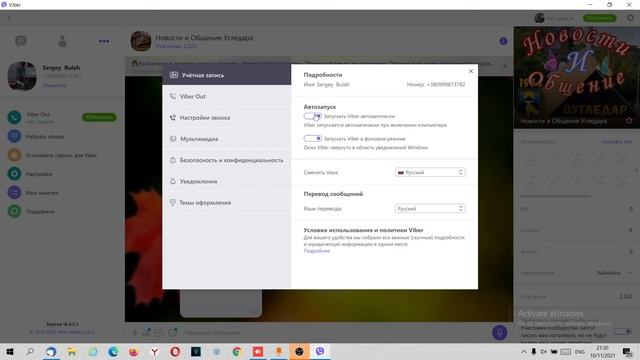
Task: Click the chat info icon in the header
Action: pyautogui.click(x=503, y=41)
